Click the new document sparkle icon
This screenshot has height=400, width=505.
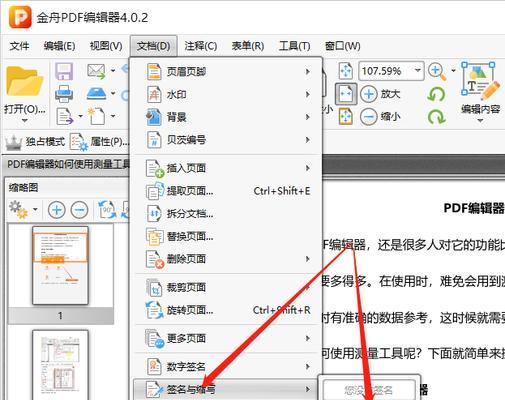pyautogui.click(x=96, y=116)
